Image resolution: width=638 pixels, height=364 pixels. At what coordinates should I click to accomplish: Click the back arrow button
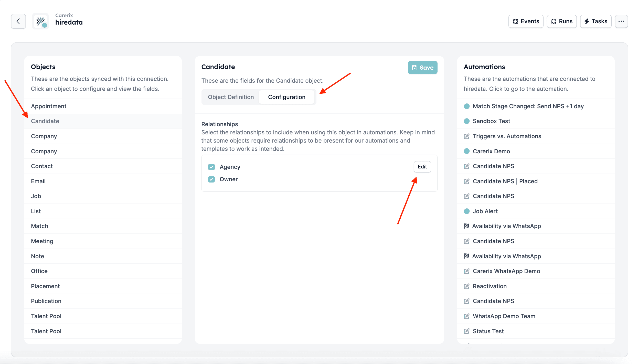point(18,21)
